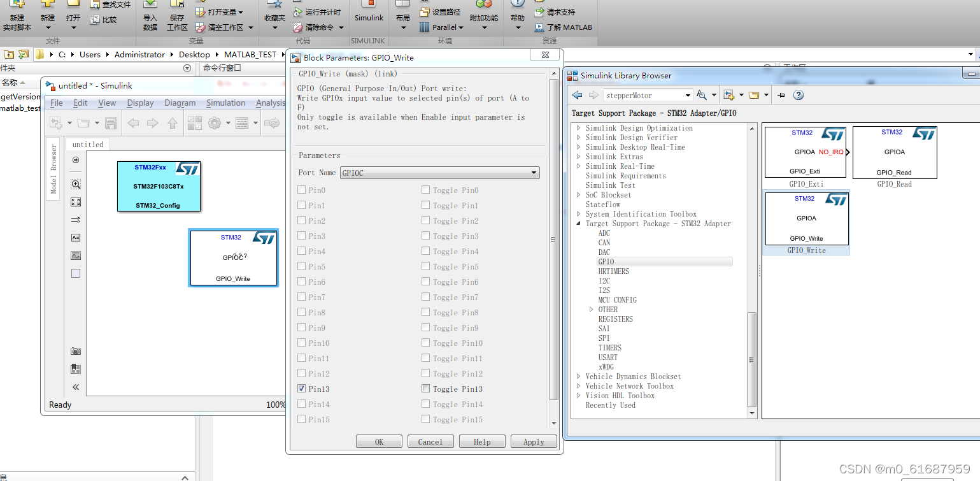Click the hide palette double-chevron icon
This screenshot has width=980, height=481.
point(76,387)
